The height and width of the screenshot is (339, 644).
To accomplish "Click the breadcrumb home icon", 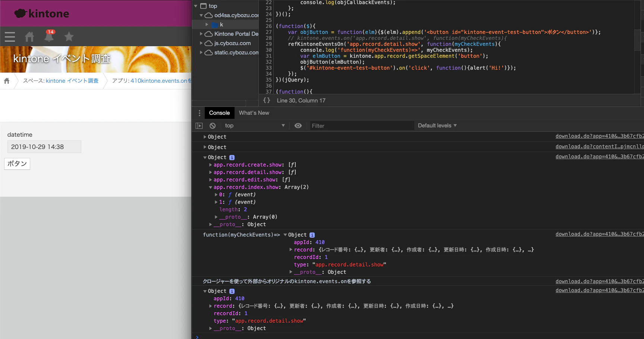I will pyautogui.click(x=7, y=81).
